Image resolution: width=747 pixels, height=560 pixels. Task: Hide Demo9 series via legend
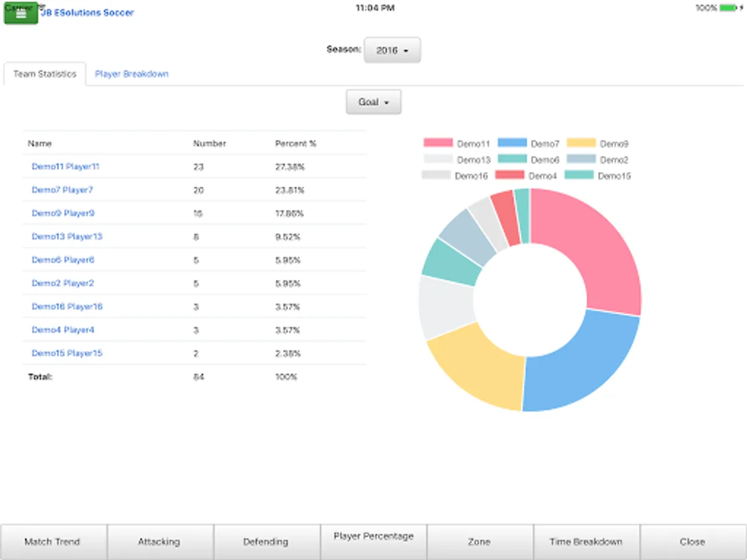click(598, 144)
